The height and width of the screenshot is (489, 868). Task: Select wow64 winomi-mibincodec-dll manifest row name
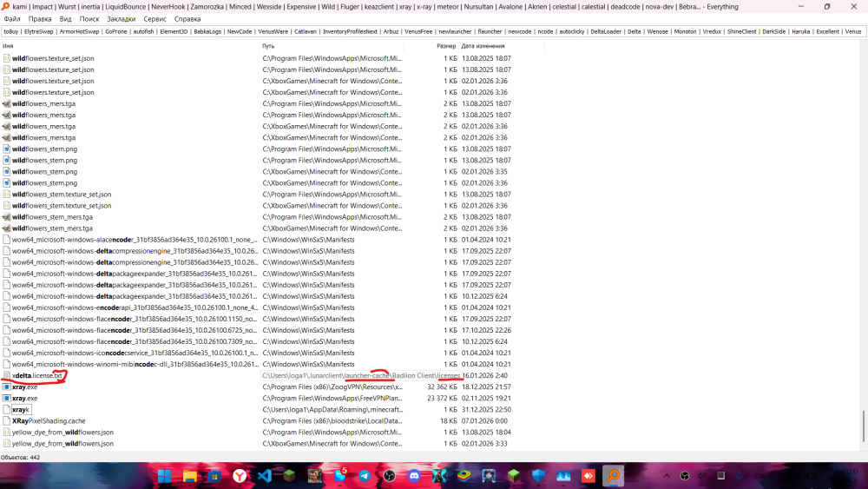click(x=135, y=365)
